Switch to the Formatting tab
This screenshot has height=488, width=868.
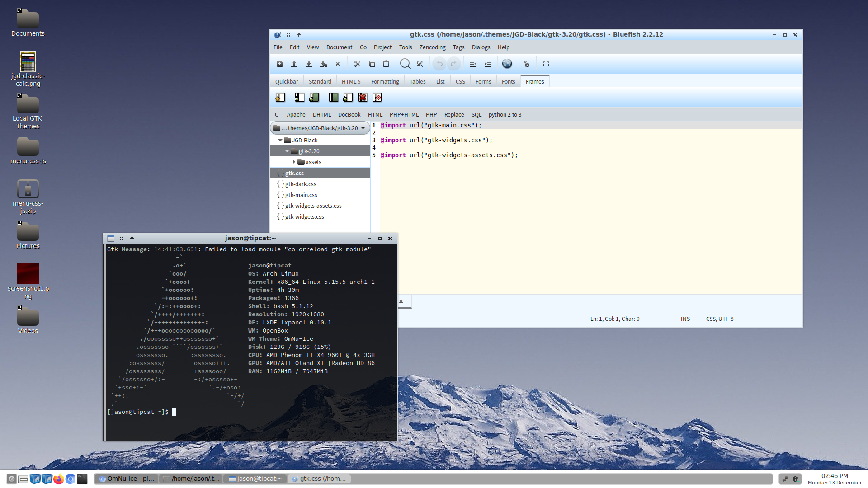[385, 82]
